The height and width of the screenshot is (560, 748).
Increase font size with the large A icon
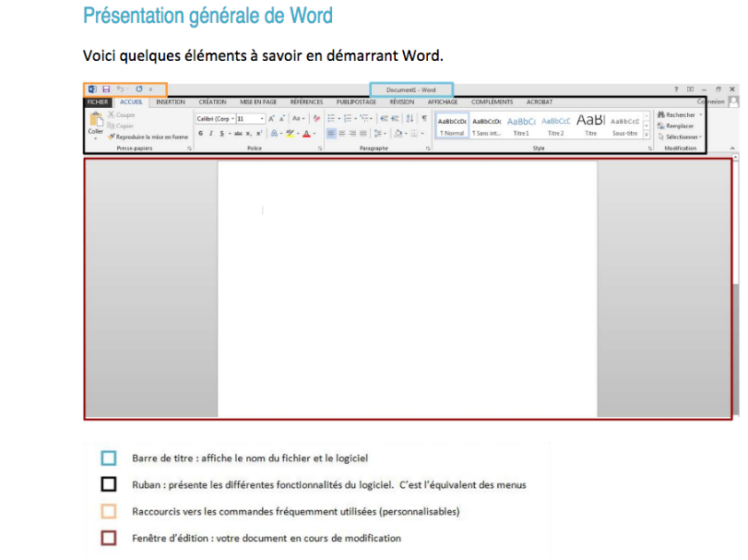271,118
